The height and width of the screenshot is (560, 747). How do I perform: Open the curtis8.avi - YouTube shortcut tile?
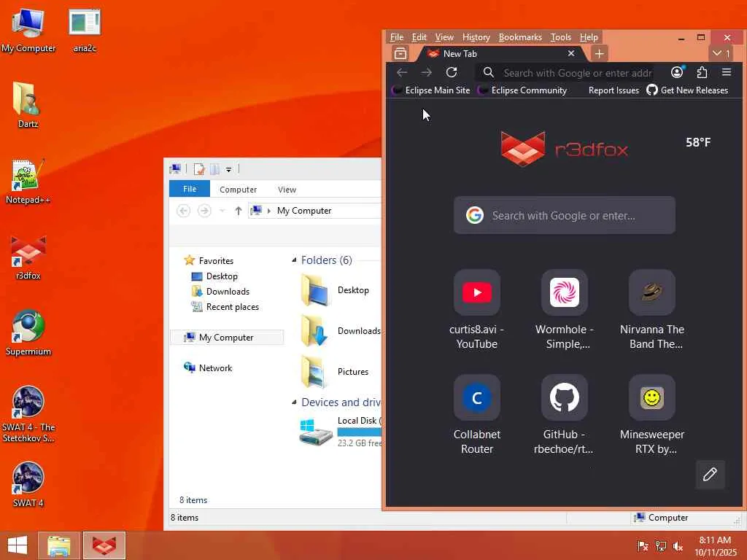(477, 310)
